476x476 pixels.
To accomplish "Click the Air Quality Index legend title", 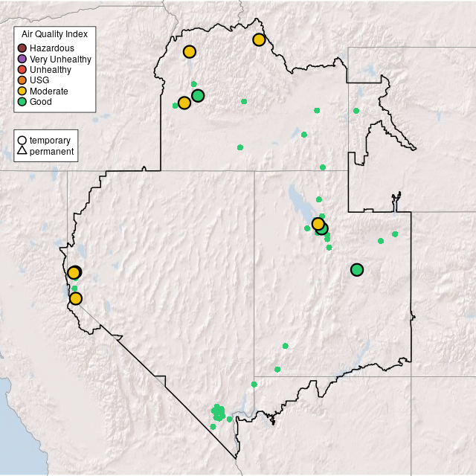I will (x=54, y=34).
